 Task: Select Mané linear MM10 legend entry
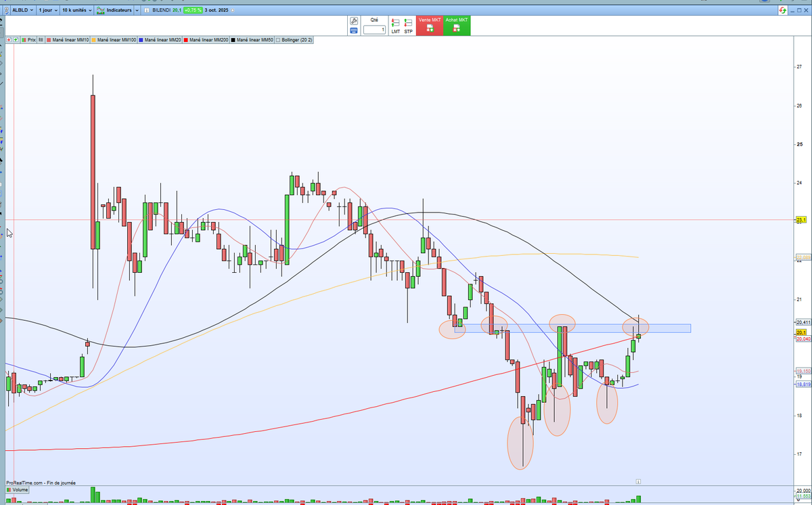point(68,40)
